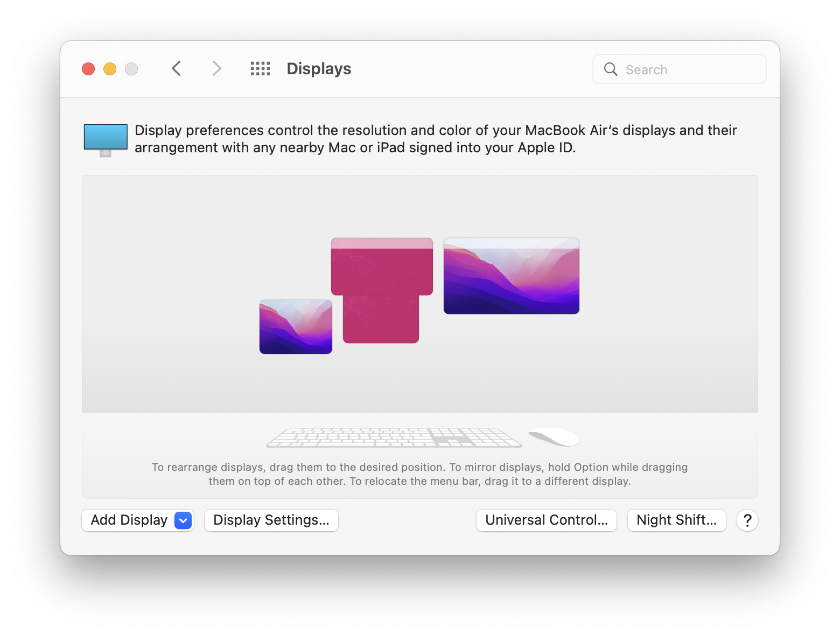Minimize the Displays window
The image size is (840, 635).
pos(110,69)
